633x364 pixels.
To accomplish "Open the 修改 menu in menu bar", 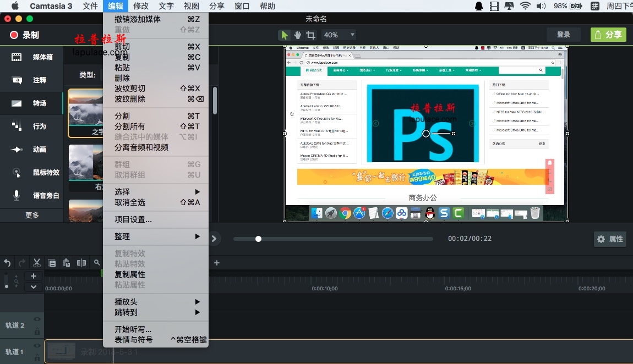I will (141, 6).
